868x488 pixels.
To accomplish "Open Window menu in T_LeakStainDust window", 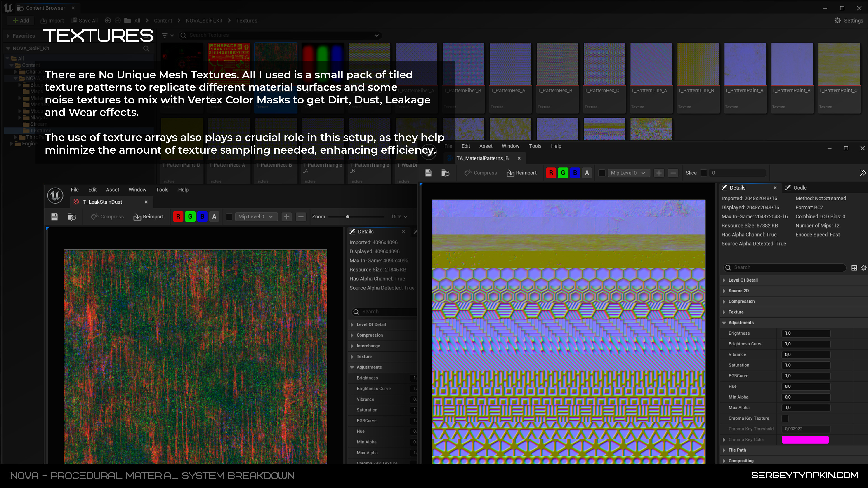I will (137, 190).
